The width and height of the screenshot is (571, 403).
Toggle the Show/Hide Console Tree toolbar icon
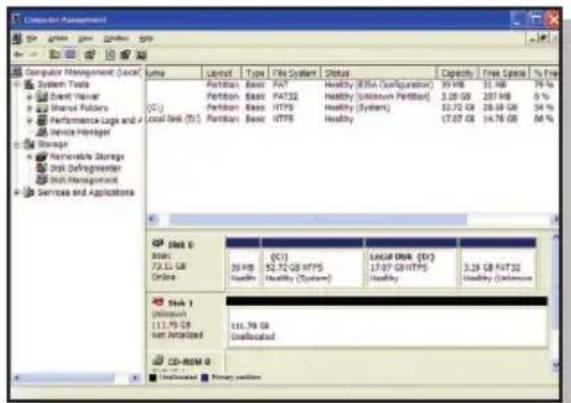(x=70, y=55)
